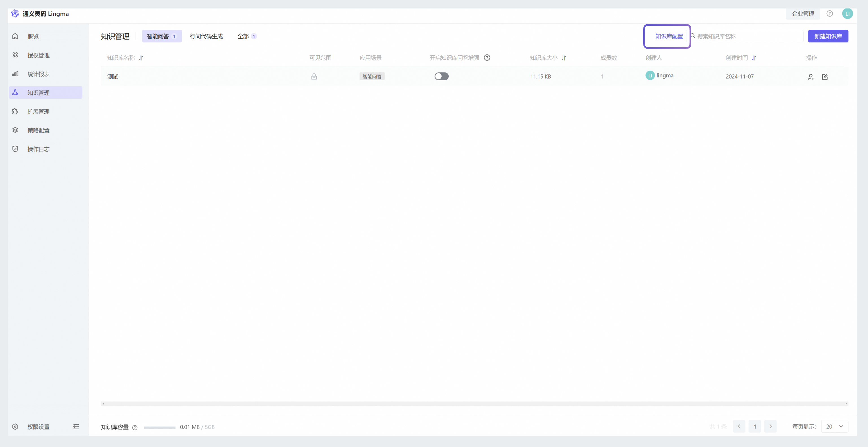
Task: Click the 智能问答 tag in 测试 row
Action: [x=372, y=77]
